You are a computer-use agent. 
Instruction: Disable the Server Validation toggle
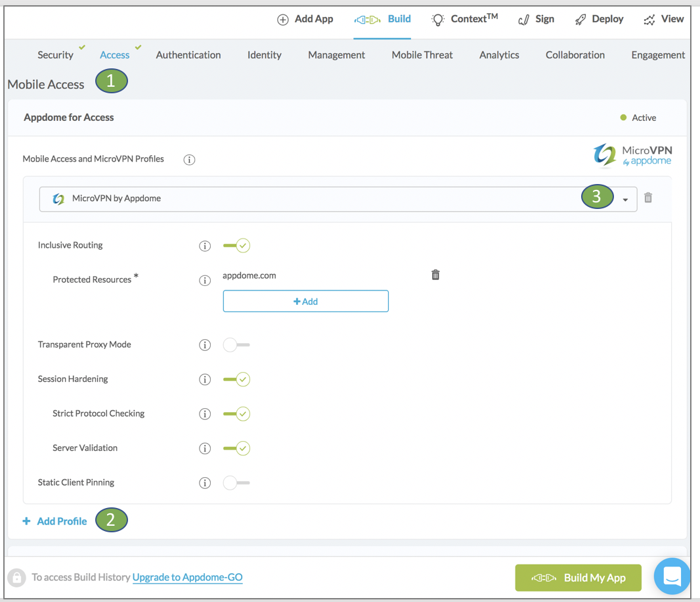[236, 448]
